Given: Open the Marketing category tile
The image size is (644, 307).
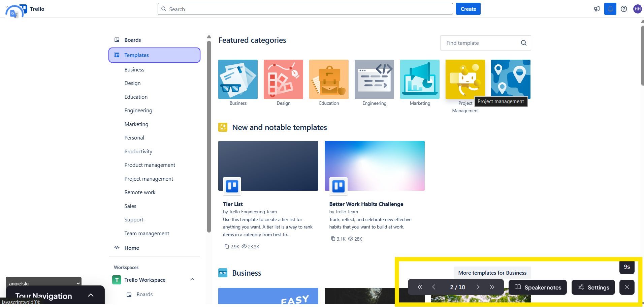Looking at the screenshot, I should 420,80.
